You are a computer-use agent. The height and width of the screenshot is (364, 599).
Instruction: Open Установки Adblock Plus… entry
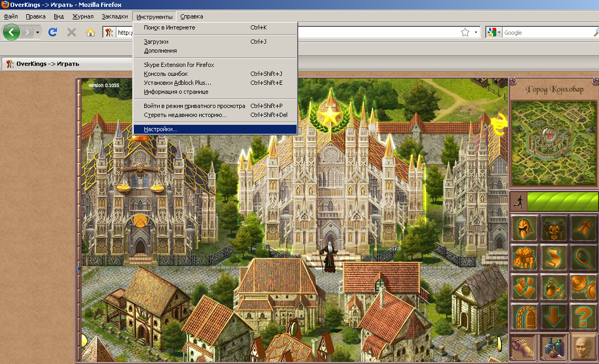215,83
